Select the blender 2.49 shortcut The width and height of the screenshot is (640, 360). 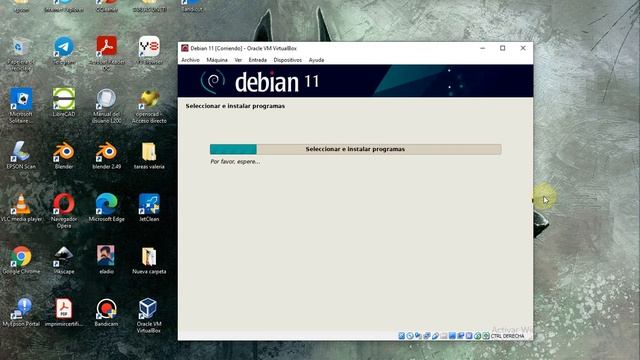(107, 155)
